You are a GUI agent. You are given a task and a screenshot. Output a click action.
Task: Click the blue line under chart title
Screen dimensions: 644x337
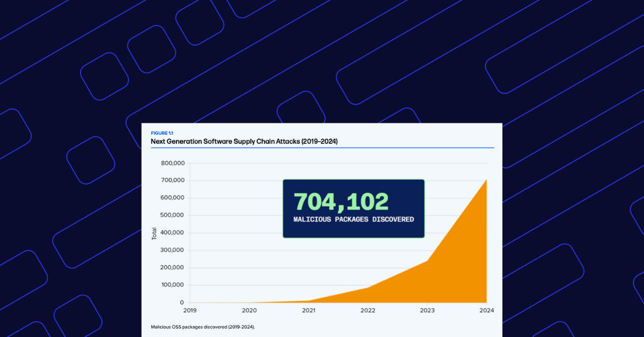point(322,148)
